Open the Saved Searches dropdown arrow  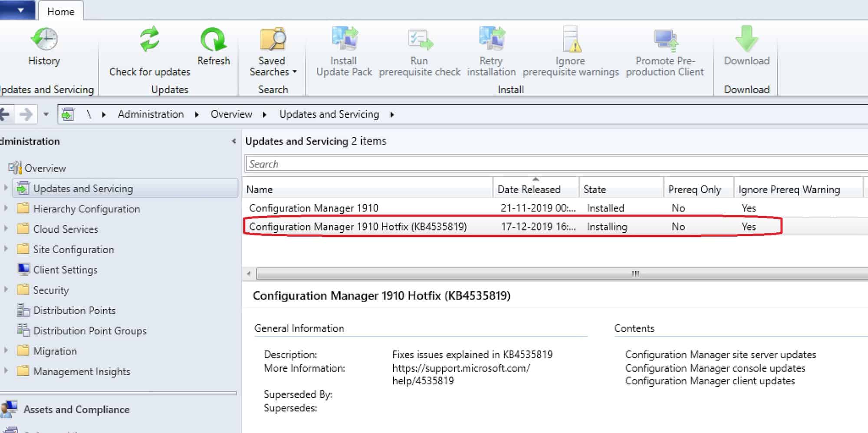[295, 72]
